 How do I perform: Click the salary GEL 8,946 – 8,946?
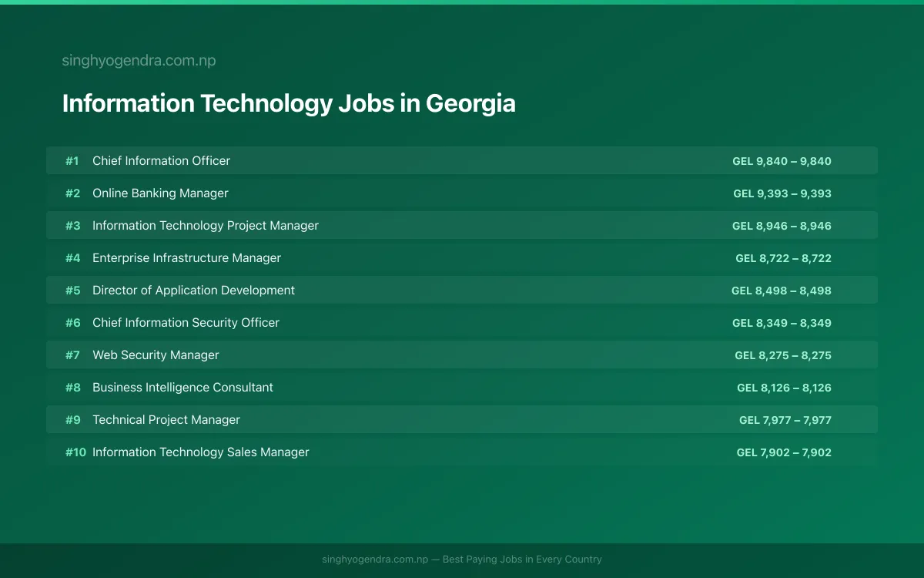(x=782, y=226)
